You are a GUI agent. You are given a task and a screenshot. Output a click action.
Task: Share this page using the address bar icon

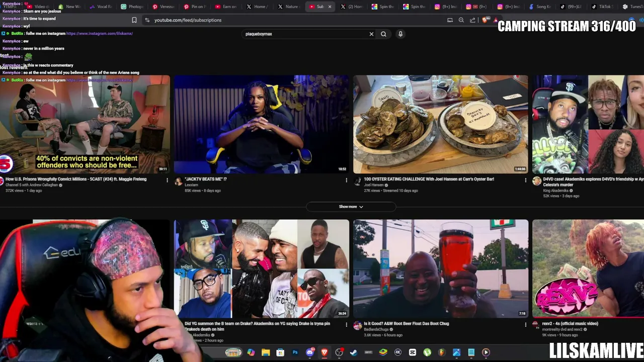pos(472,20)
